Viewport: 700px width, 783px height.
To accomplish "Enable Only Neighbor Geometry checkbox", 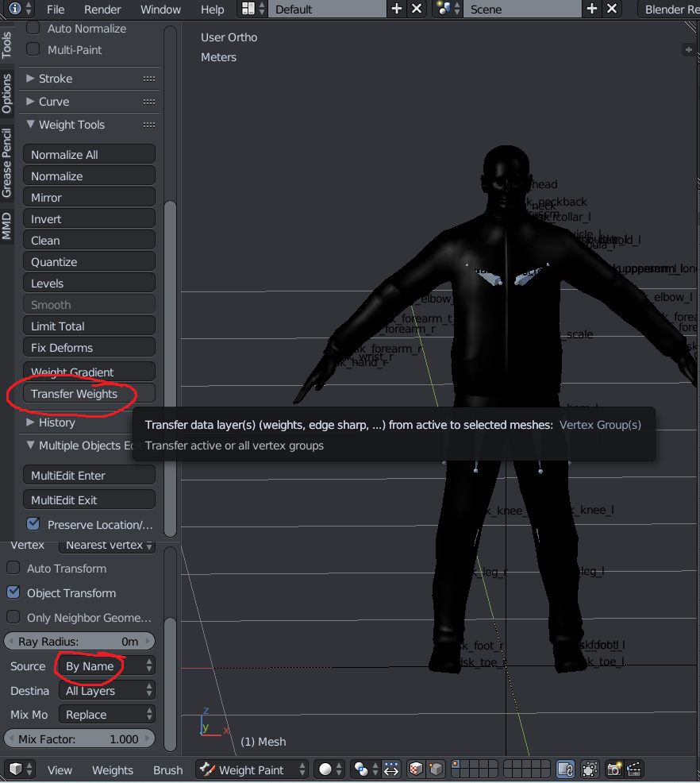I will 13,617.
